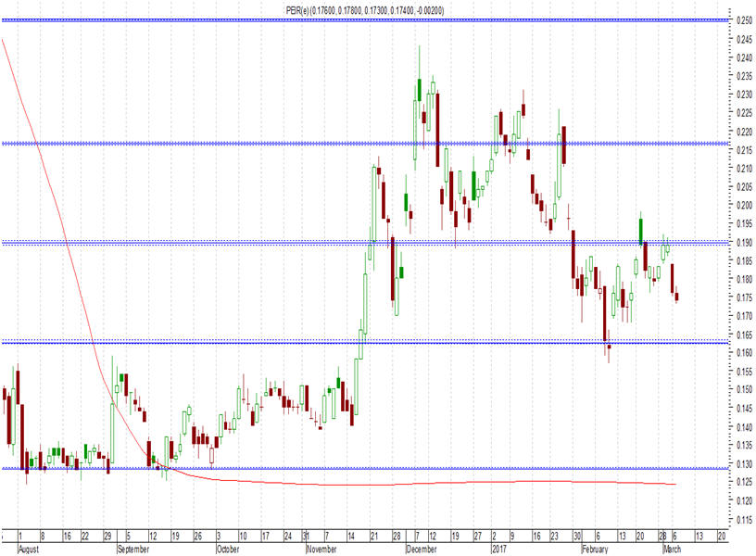Click the 0.220 price axis label
The width and height of the screenshot is (756, 556).
(x=745, y=132)
